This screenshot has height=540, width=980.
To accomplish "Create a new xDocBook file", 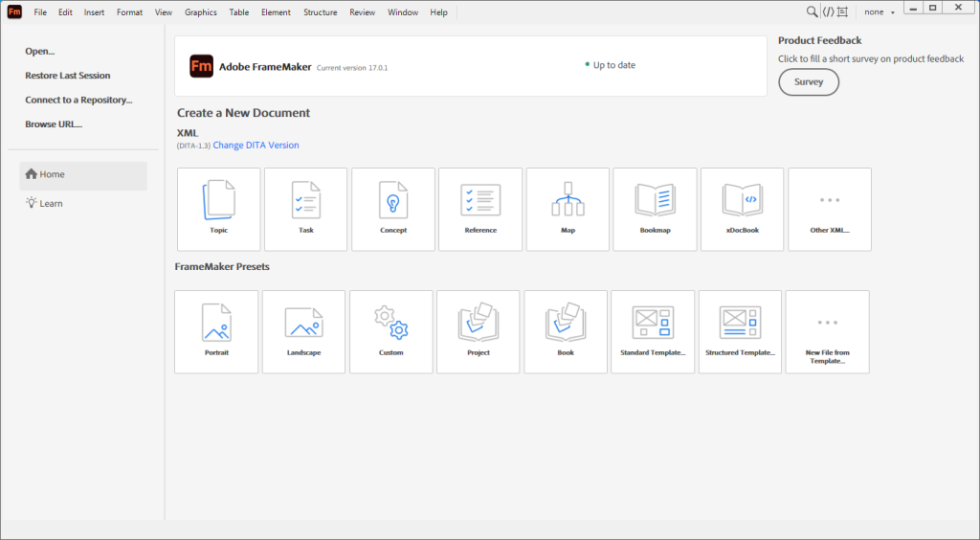I will pyautogui.click(x=742, y=209).
